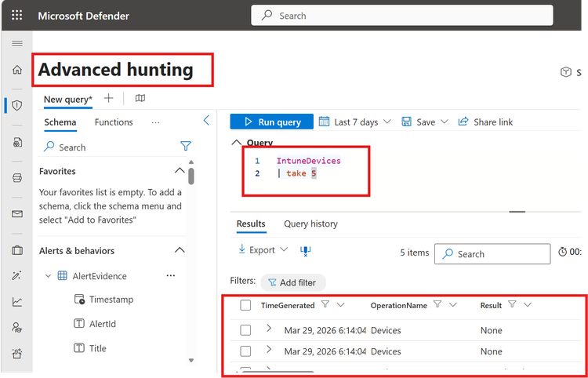Switch to the Results tab

251,224
